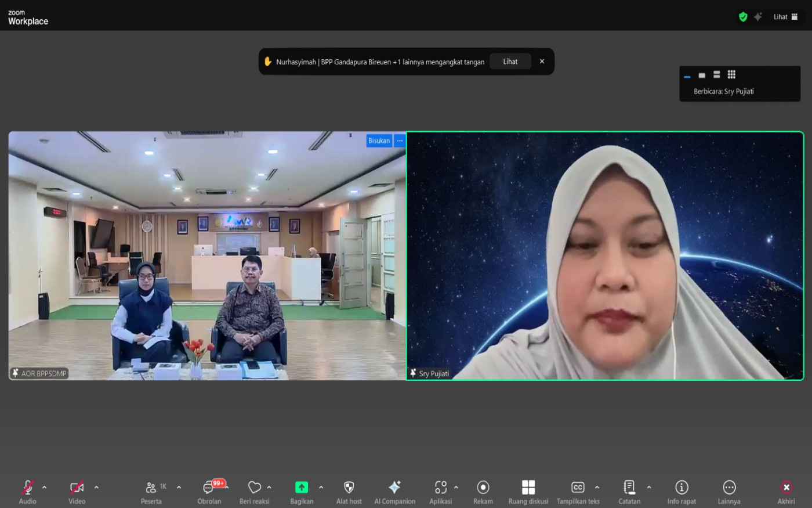The image size is (812, 508).
Task: Select the Sry Pujiati video tile
Action: click(605, 256)
